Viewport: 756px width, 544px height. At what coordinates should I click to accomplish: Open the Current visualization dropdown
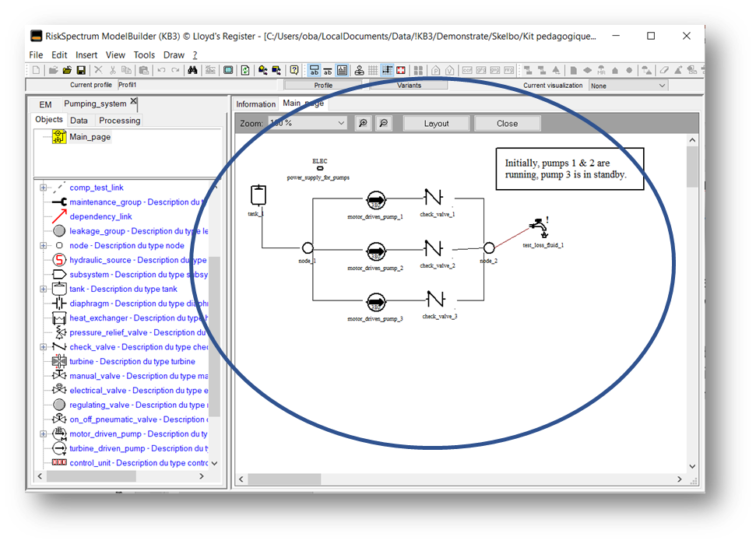[662, 86]
